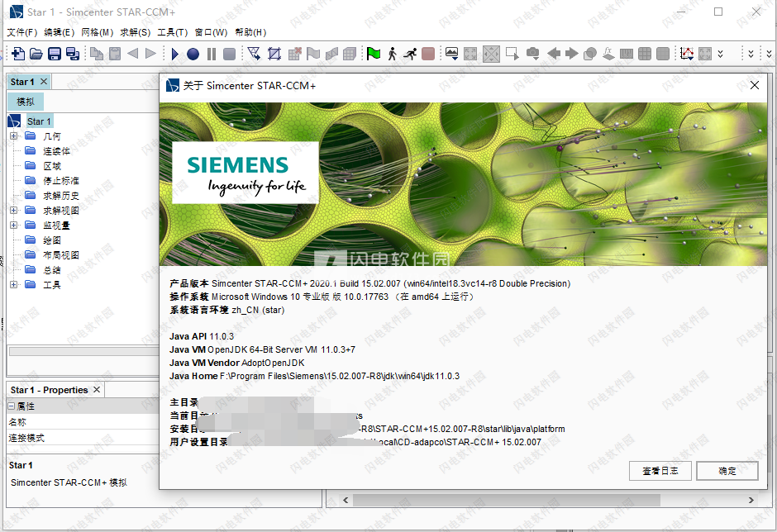Click the blue square mesh tool icon
The width and height of the screenshot is (777, 532).
tap(274, 54)
